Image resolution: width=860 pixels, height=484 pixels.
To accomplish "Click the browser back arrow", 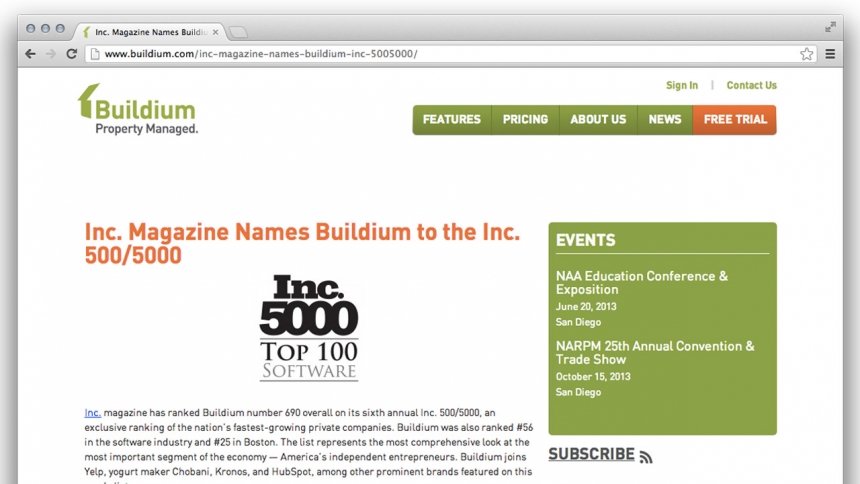I will click(x=30, y=54).
